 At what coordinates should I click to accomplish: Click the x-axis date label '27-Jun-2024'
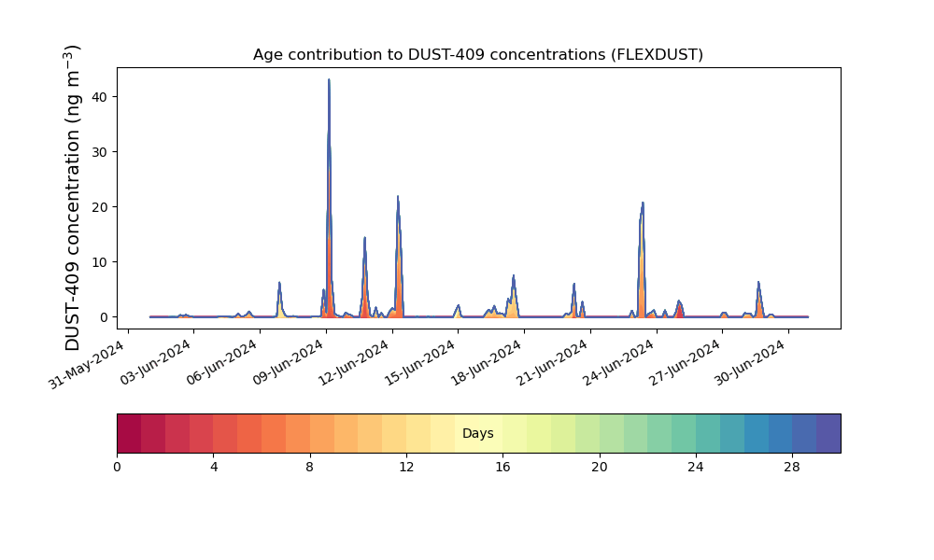(686, 362)
